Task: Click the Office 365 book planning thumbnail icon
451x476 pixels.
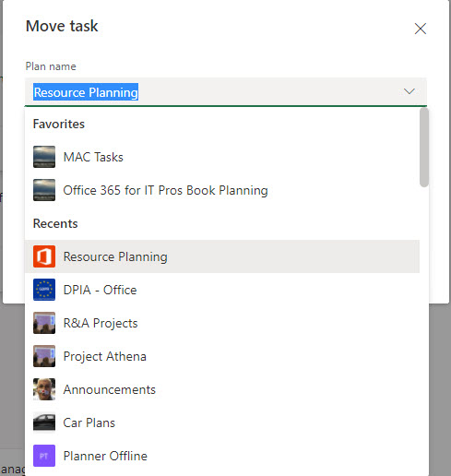Action: 44,190
